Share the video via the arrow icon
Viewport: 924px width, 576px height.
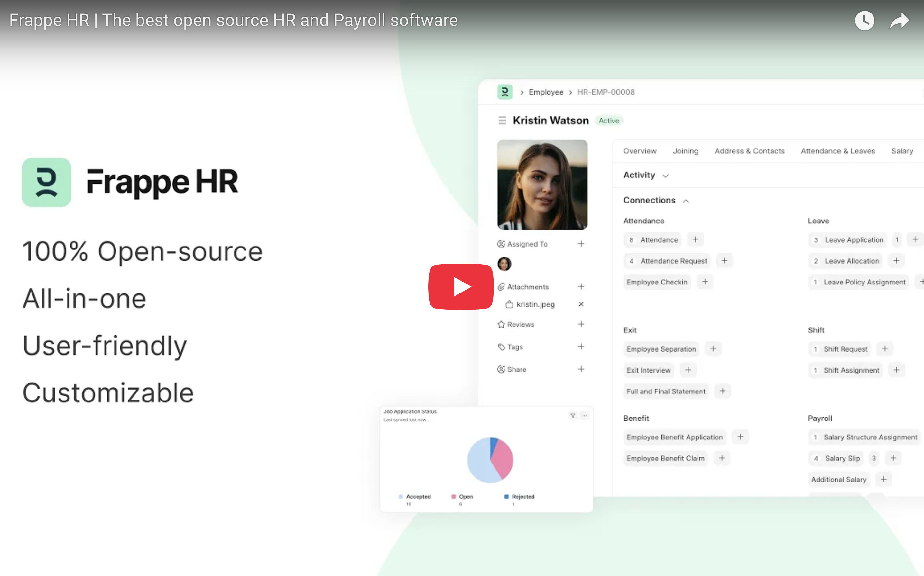(x=899, y=20)
